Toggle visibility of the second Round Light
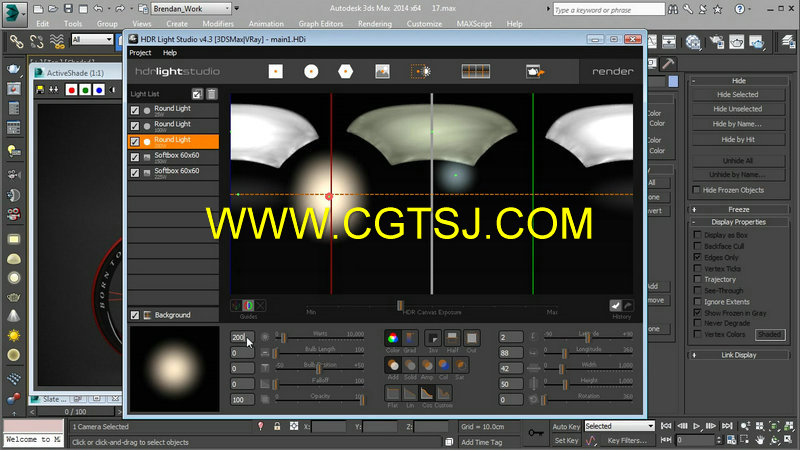Screen dimensions: 800x450 point(135,126)
